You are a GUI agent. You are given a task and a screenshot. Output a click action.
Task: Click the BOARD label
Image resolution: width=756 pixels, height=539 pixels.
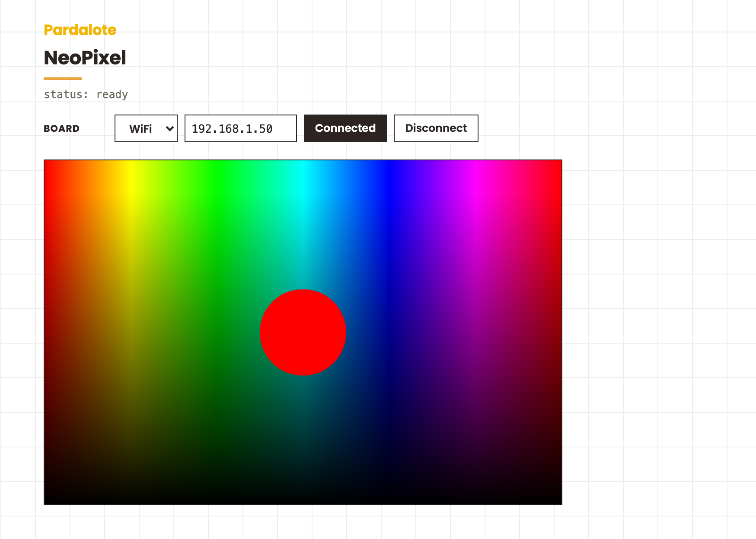[x=62, y=128]
